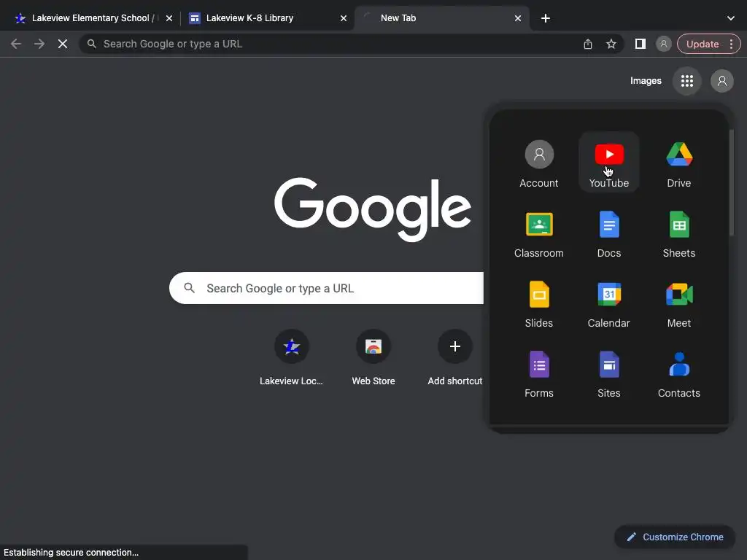
Task: Launch Google Classroom from apps panel
Action: coord(539,233)
